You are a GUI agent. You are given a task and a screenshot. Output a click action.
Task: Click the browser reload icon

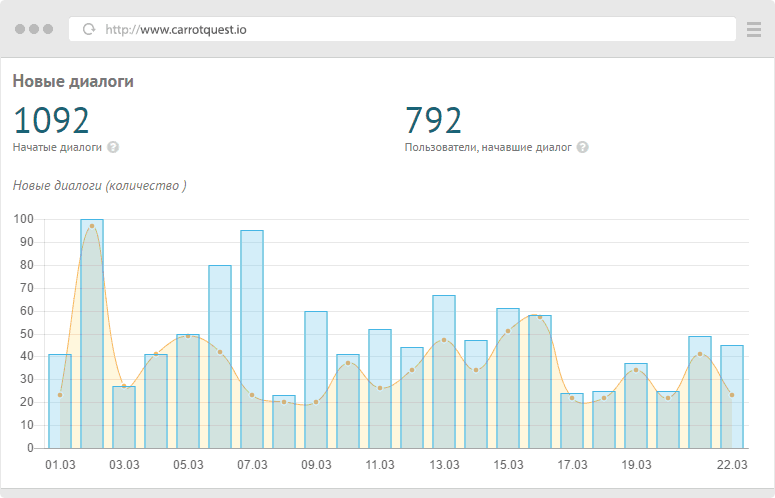[x=89, y=29]
